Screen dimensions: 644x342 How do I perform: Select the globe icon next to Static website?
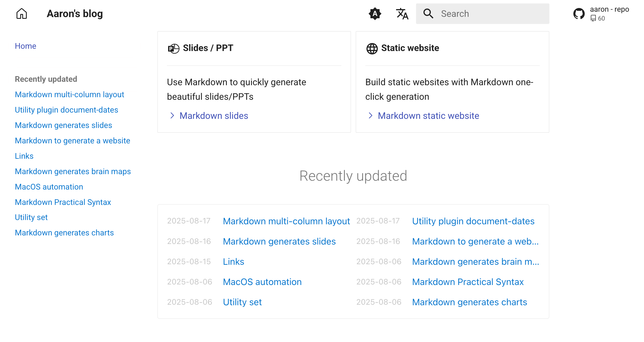[x=372, y=48]
